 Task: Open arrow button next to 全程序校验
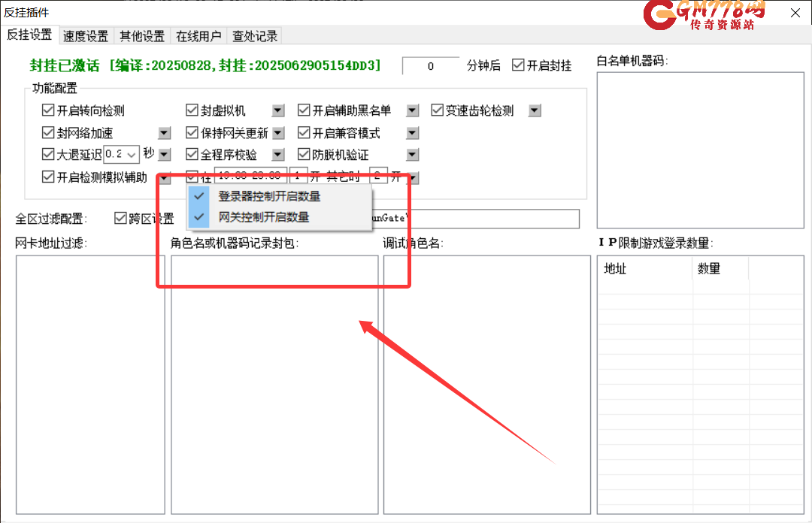click(x=278, y=156)
